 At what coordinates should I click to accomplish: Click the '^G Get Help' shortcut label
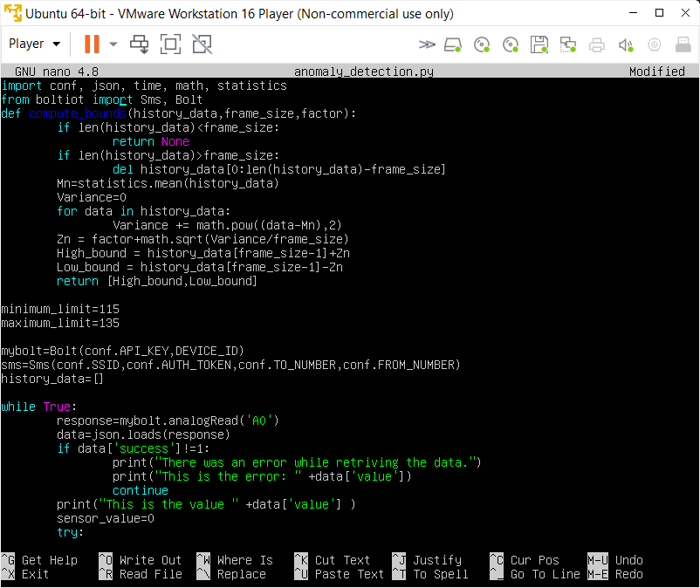coord(39,560)
